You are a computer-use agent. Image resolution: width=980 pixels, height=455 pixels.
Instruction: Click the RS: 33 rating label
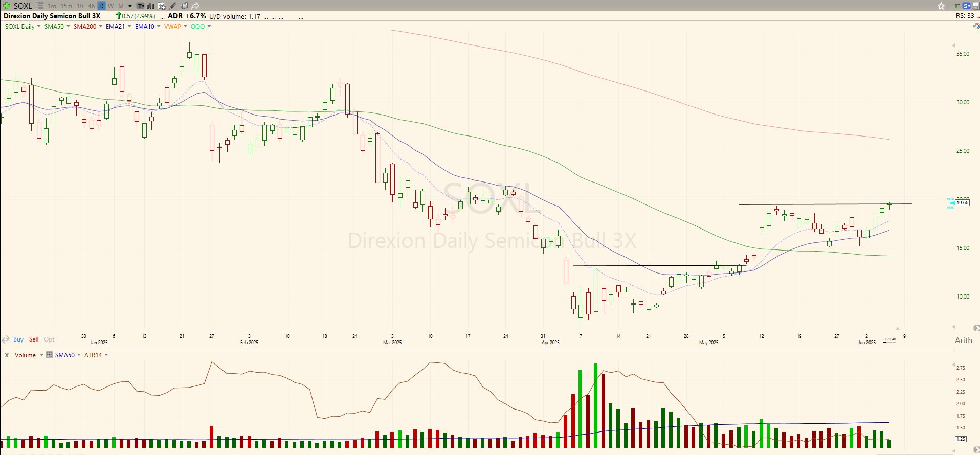965,16
